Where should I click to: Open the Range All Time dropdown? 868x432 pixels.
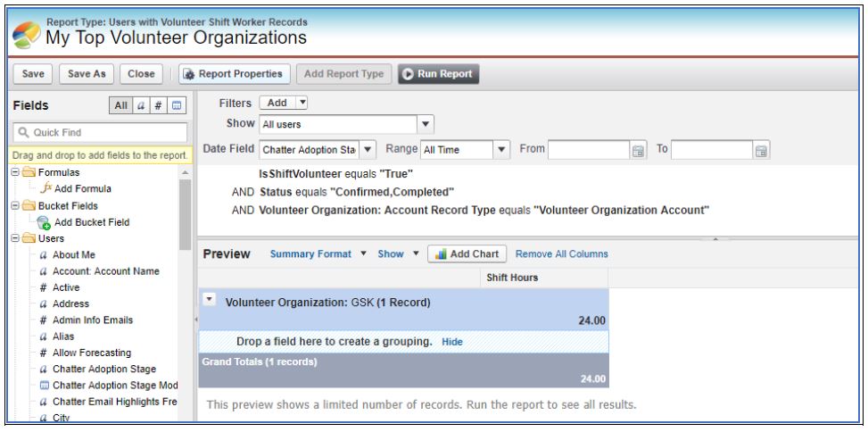466,150
